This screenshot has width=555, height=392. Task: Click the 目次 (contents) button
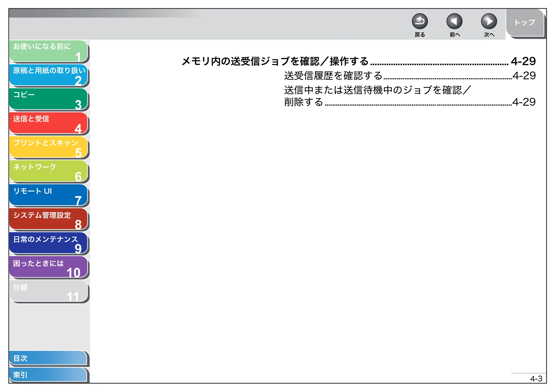point(48,358)
